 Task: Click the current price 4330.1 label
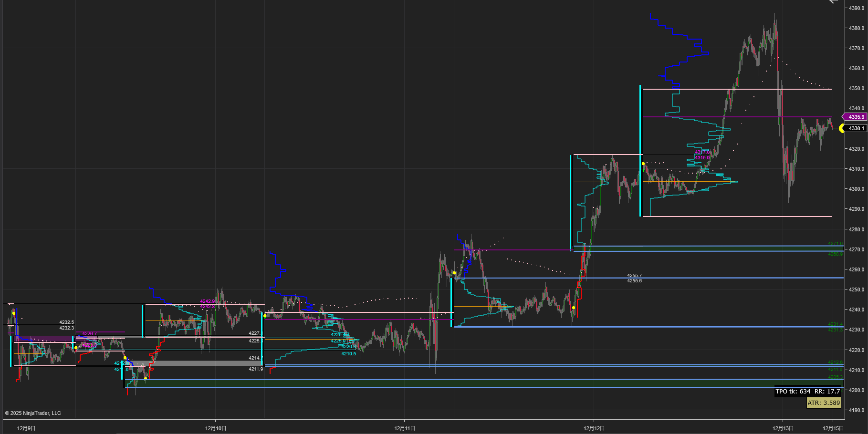(x=856, y=128)
